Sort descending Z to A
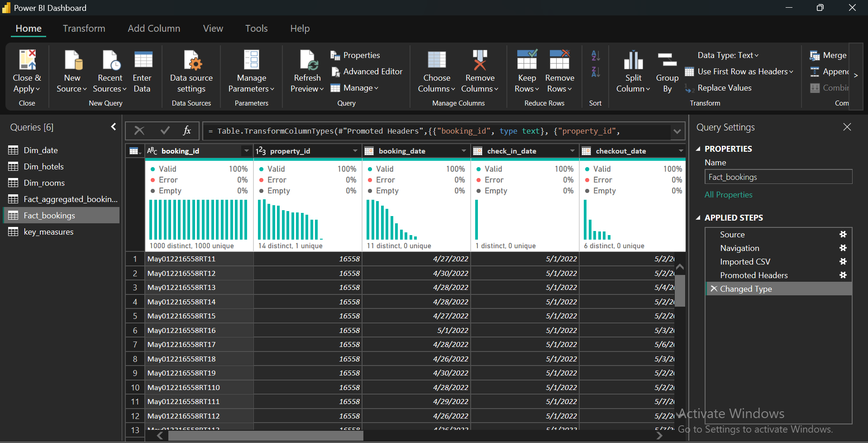Viewport: 868px width, 443px height. pyautogui.click(x=596, y=72)
